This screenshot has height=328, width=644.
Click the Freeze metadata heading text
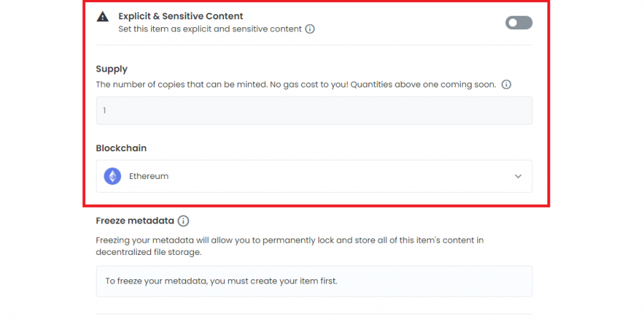coord(135,221)
